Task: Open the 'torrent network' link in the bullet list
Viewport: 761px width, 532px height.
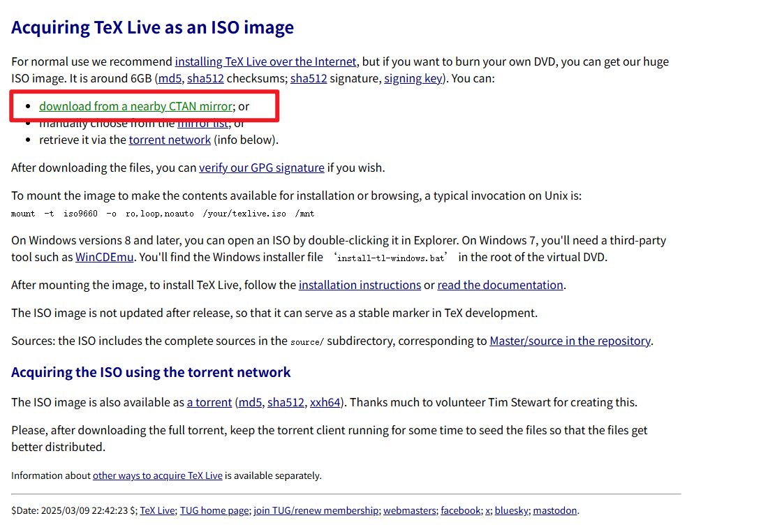Action: (170, 140)
